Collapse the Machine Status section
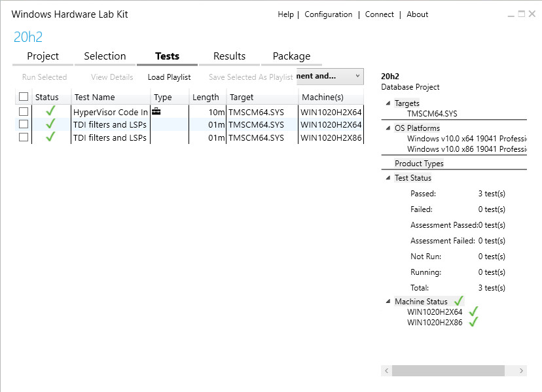The height and width of the screenshot is (392, 542). tap(388, 302)
